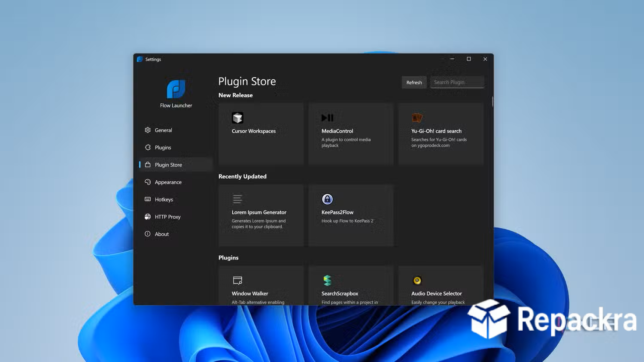Open the Yu-Gi-Oh! card search plugin
The image size is (644, 362).
[441, 134]
